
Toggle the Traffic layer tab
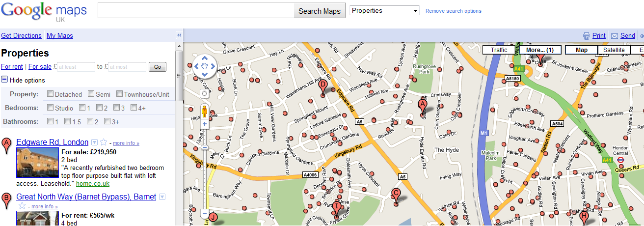tap(499, 50)
